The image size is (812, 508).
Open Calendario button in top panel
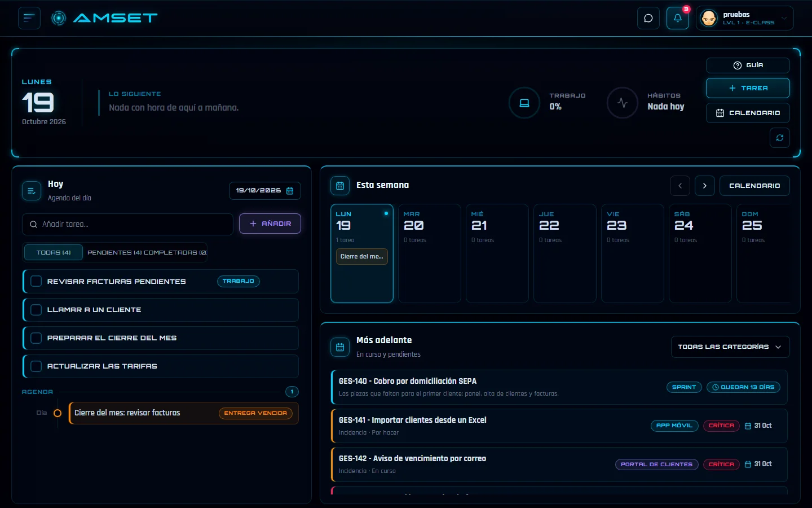point(748,113)
